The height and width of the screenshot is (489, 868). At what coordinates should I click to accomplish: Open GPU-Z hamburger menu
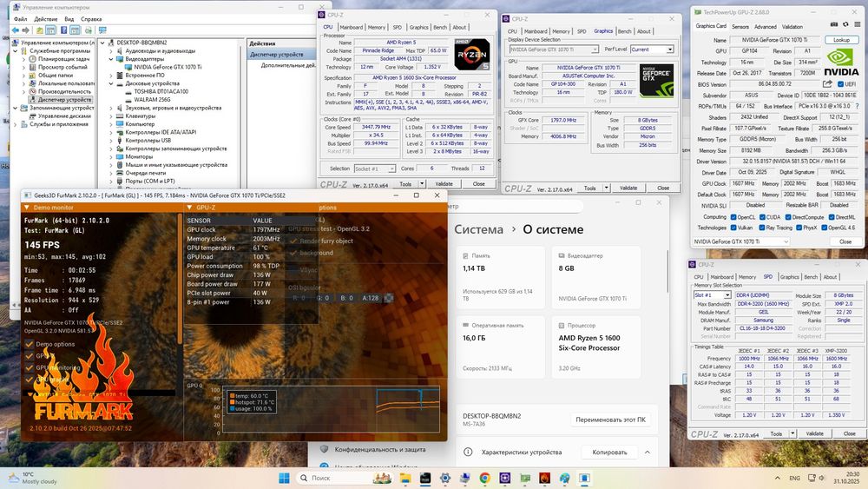[x=857, y=24]
